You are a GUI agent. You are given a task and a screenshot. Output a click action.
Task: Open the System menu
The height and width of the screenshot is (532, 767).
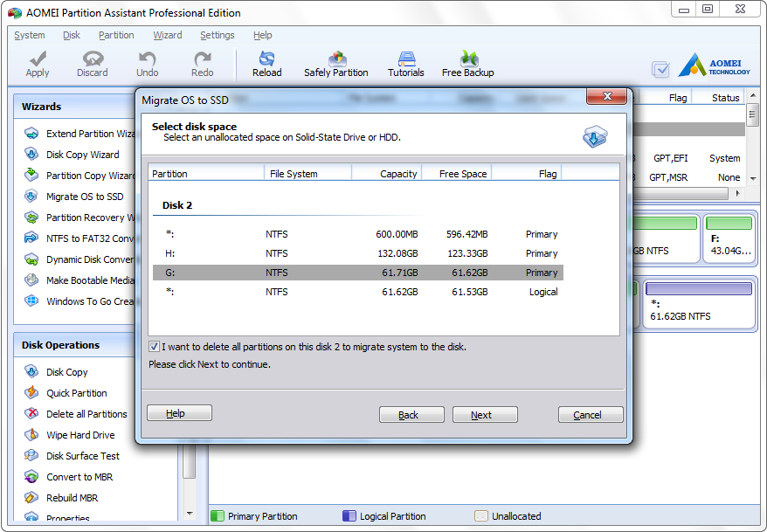point(30,35)
